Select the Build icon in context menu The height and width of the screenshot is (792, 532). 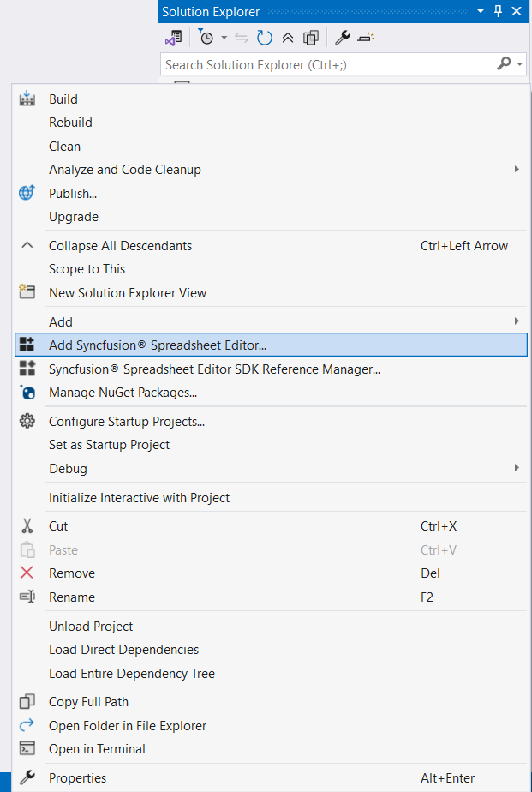(27, 99)
